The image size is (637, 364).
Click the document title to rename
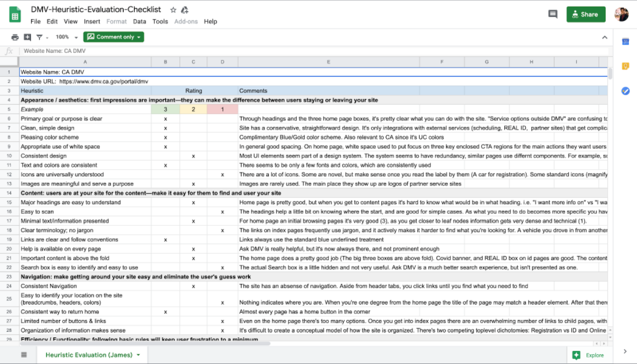(x=96, y=9)
